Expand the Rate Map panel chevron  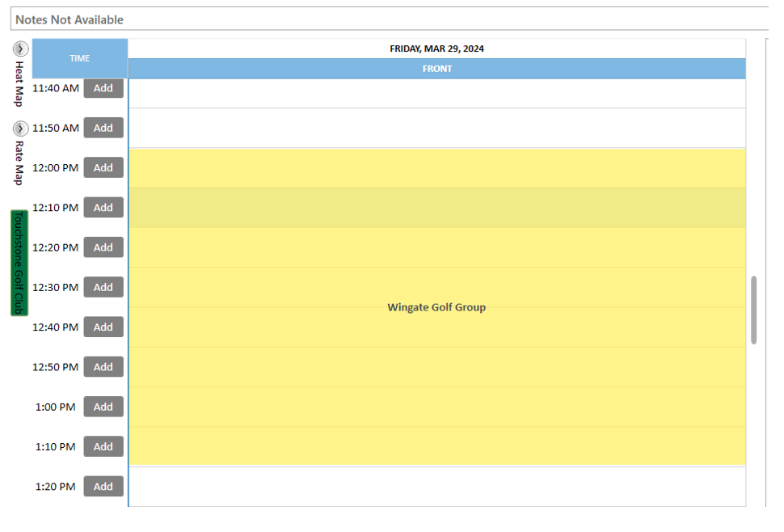coord(20,129)
